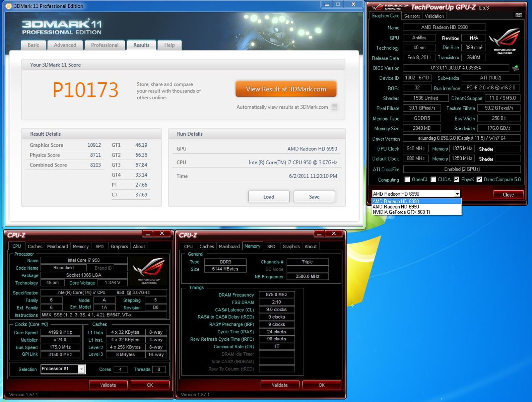Open Graphics tab in left CPU-Z window
This screenshot has height=402, width=532.
click(x=119, y=247)
